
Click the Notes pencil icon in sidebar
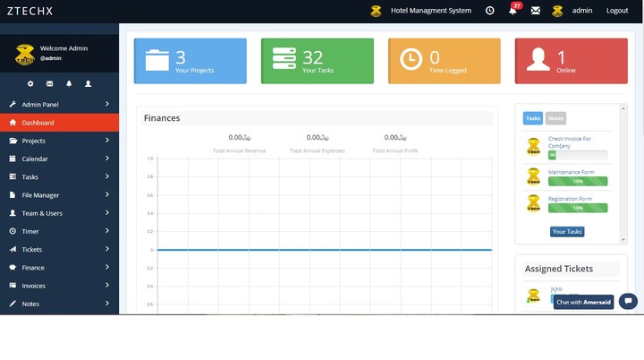[13, 304]
